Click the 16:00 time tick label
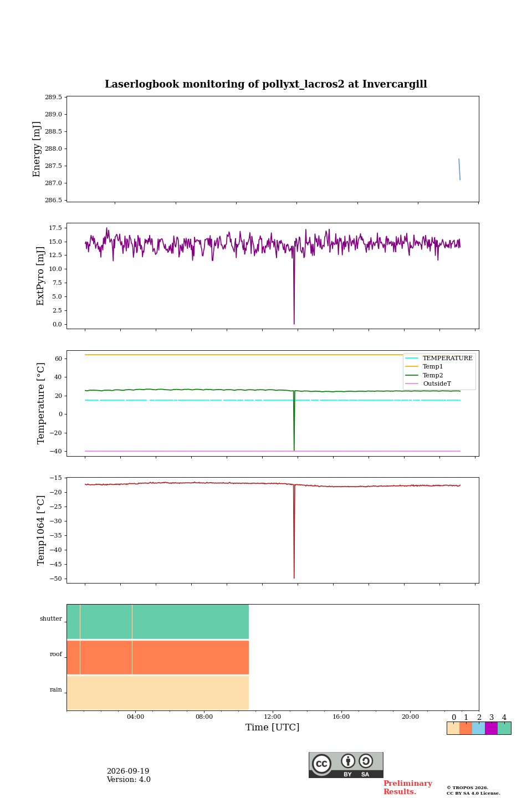532x798 pixels. point(341,717)
